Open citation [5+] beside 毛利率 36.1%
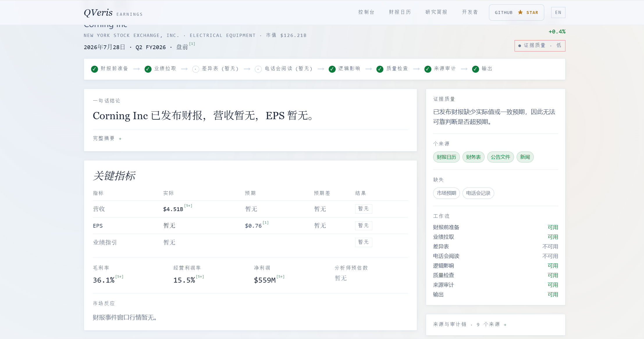644x339 pixels. [x=119, y=277]
